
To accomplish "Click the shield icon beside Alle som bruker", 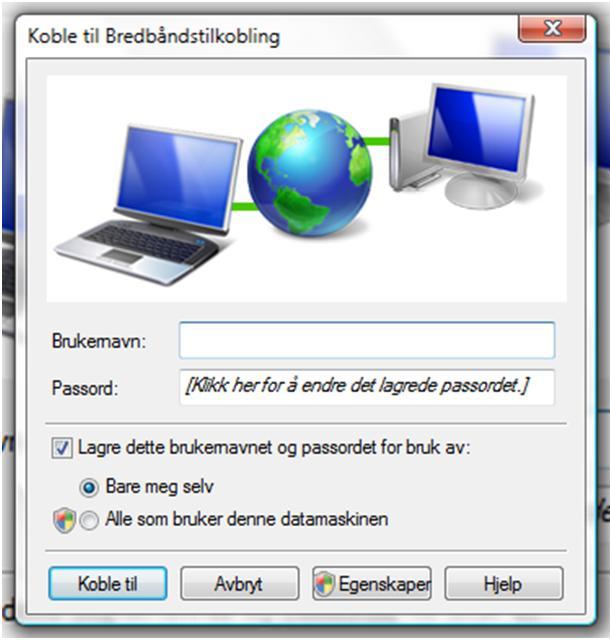I will point(65,520).
